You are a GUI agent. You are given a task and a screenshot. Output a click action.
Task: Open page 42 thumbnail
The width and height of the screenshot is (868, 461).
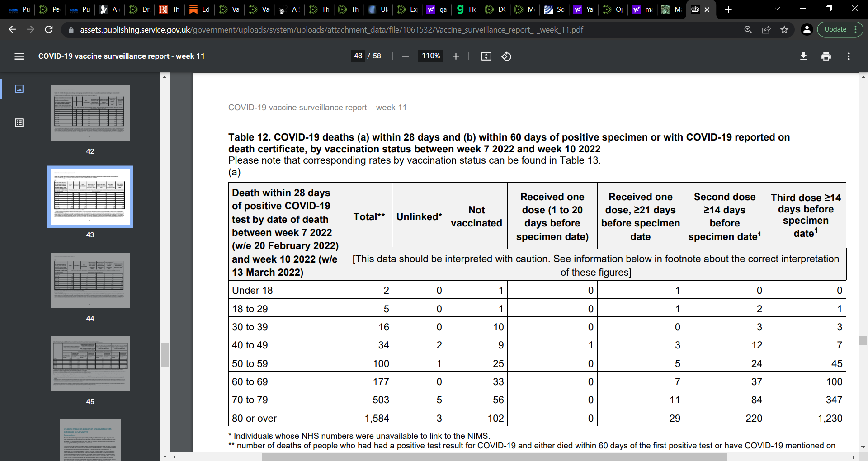pos(90,113)
